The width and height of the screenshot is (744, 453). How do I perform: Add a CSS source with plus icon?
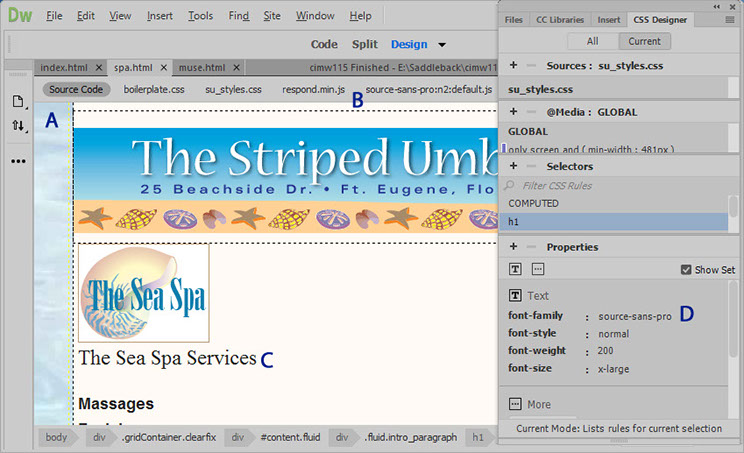pos(513,66)
